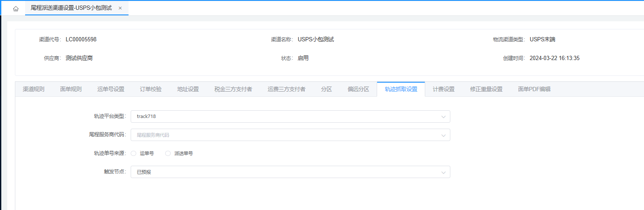Switch to the 偏远分区 tab
This screenshot has height=210, width=644.
(358, 89)
